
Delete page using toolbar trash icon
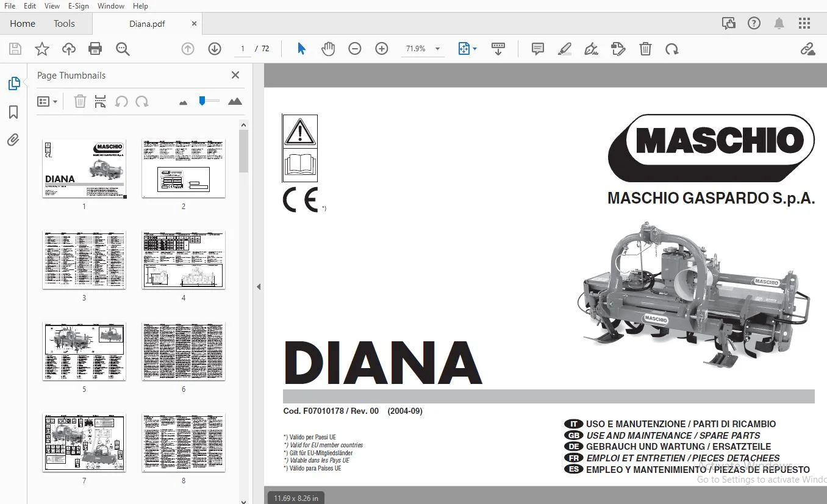(645, 49)
